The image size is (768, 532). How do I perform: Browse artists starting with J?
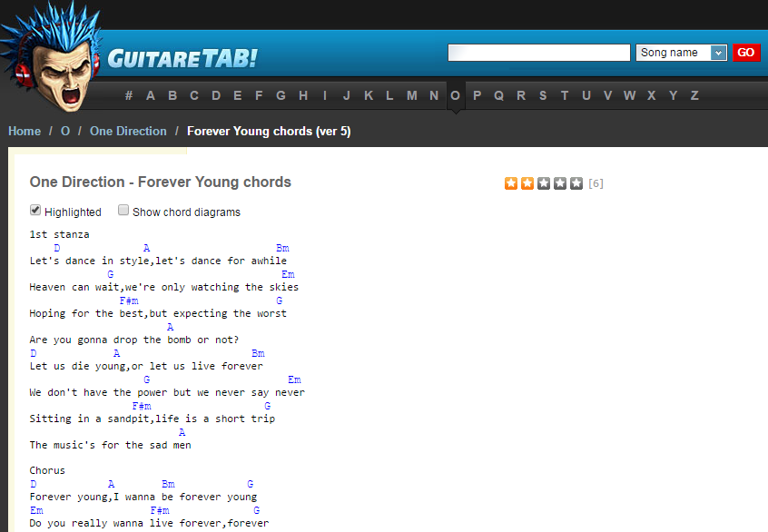coord(346,95)
